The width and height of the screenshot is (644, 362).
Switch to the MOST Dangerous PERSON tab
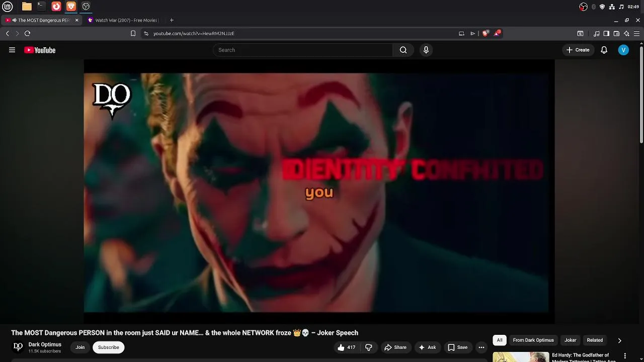42,20
